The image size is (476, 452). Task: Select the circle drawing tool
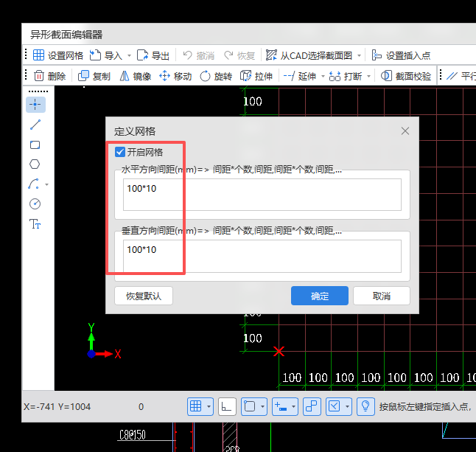click(x=35, y=204)
